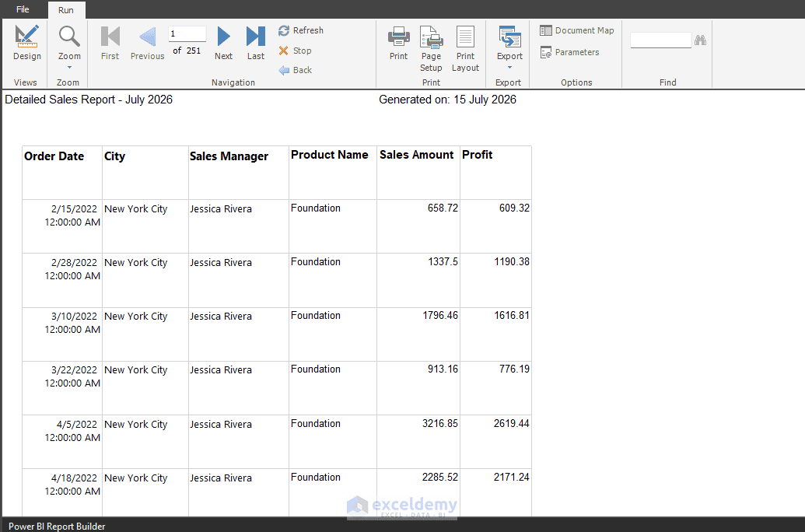Click the Find binoculars icon
Screen dimensions: 805x532
tap(700, 40)
